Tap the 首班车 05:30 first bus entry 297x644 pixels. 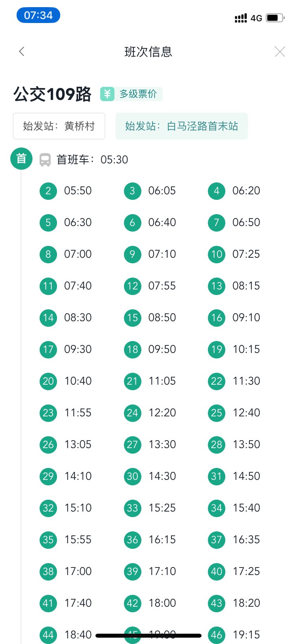tap(92, 160)
